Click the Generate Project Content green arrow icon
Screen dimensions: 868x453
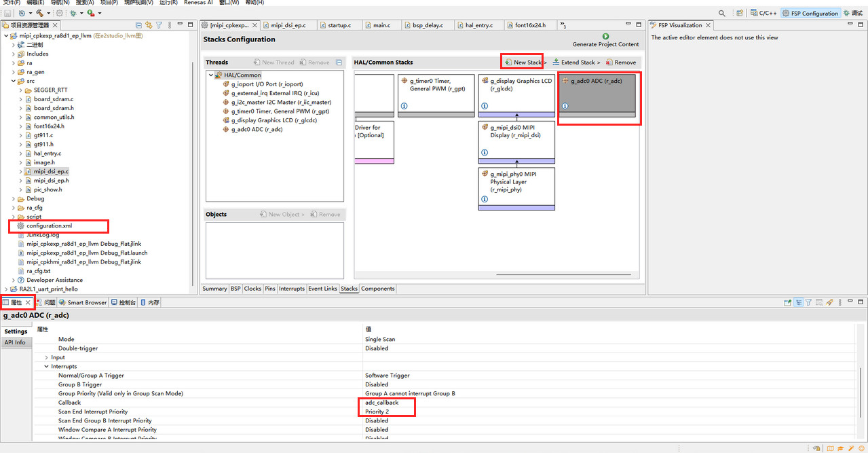(x=605, y=37)
